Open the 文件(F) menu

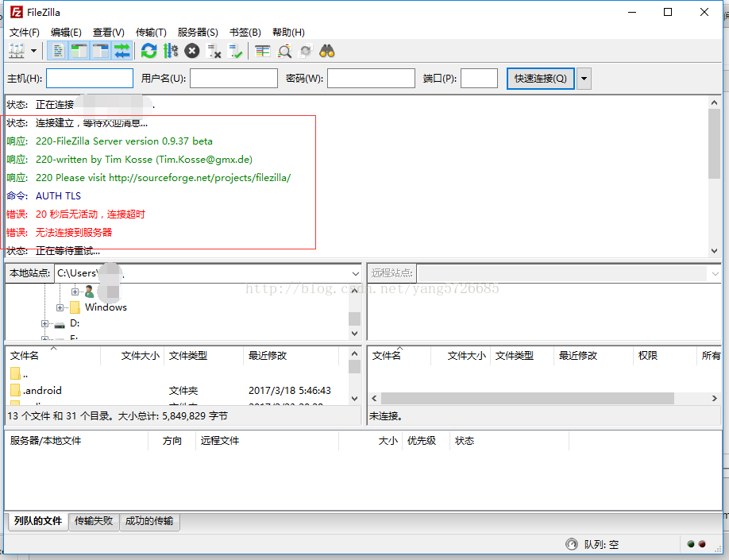click(x=24, y=32)
